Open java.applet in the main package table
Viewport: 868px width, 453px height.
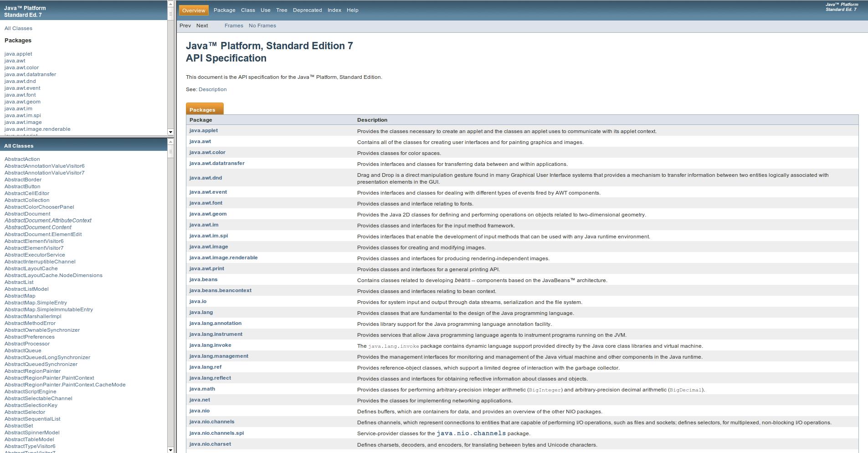(x=204, y=130)
